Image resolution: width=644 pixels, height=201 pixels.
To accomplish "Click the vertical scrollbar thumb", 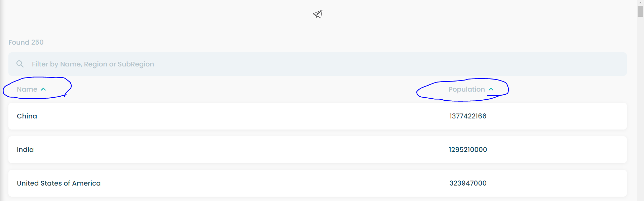I will click(x=640, y=11).
